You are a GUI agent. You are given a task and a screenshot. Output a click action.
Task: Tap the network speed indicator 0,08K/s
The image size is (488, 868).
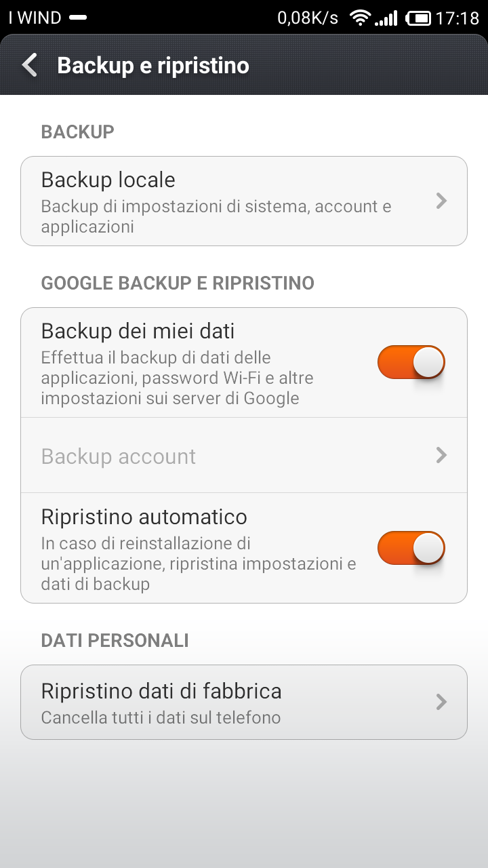pos(307,18)
